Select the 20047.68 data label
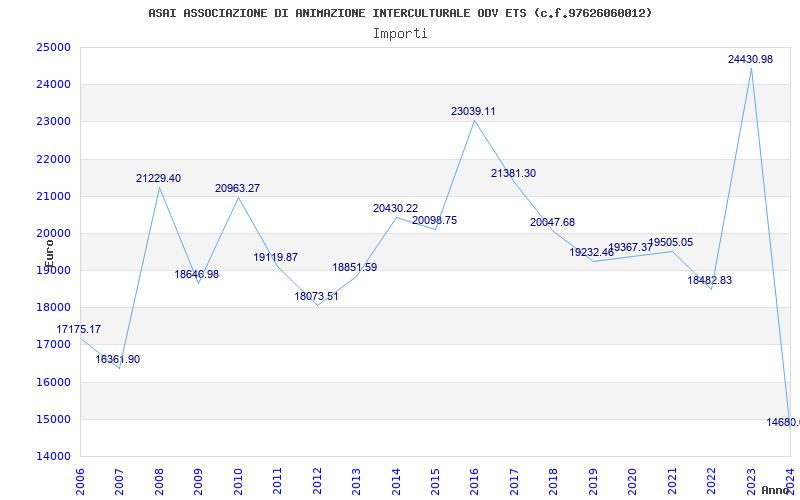Viewport: 800px width, 500px height. coord(552,222)
